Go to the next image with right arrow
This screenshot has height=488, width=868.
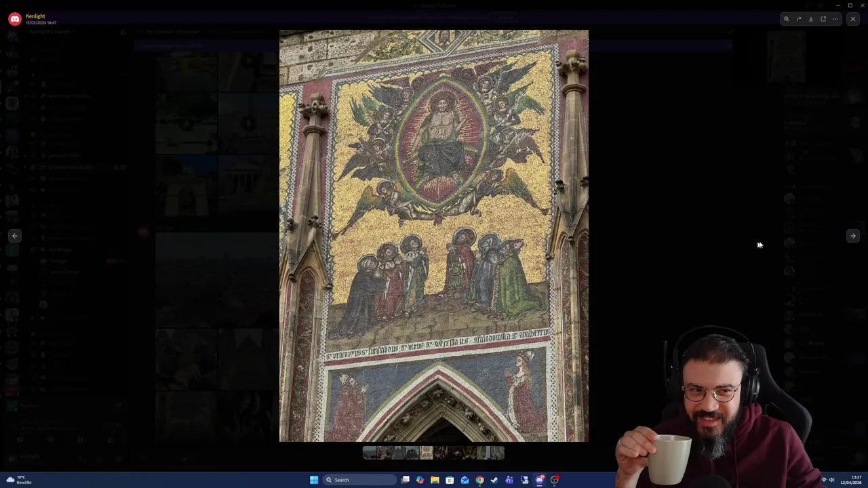point(853,236)
